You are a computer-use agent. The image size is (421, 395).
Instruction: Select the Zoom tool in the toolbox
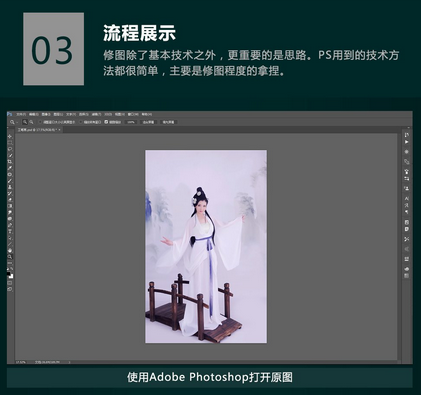tap(10, 257)
